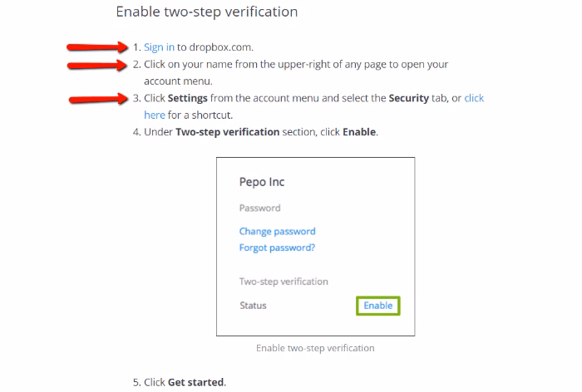Click the Status label in the screenshot
The image size is (582, 392).
tap(253, 306)
